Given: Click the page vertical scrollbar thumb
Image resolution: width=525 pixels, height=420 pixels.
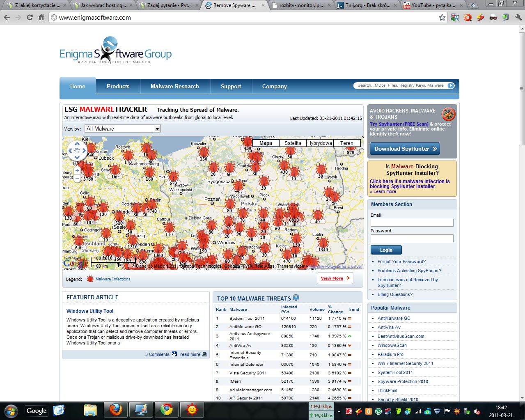Looking at the screenshot, I should coord(522,88).
